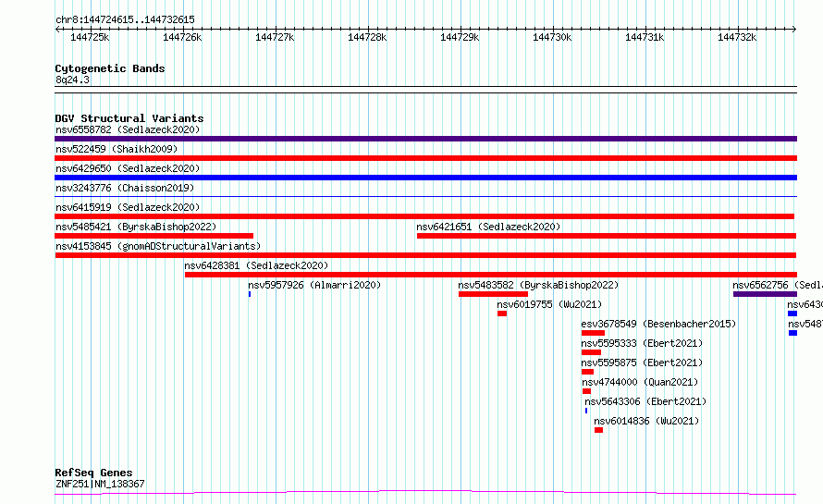Image resolution: width=823 pixels, height=504 pixels.
Task: Select the purple nsv6562756 variant bar
Action: click(765, 294)
